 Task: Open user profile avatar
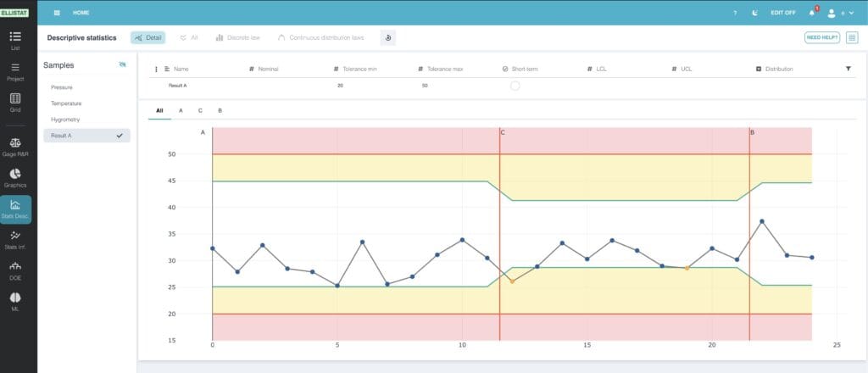click(831, 13)
